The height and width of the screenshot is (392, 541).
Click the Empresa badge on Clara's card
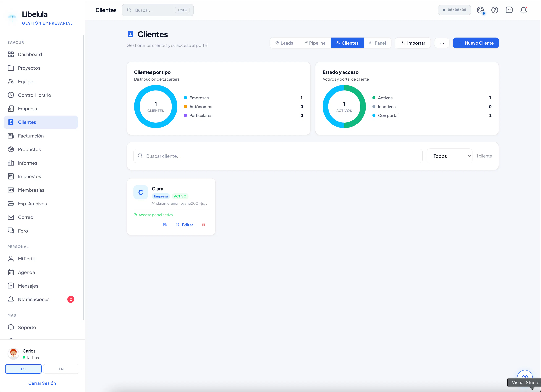coord(161,196)
